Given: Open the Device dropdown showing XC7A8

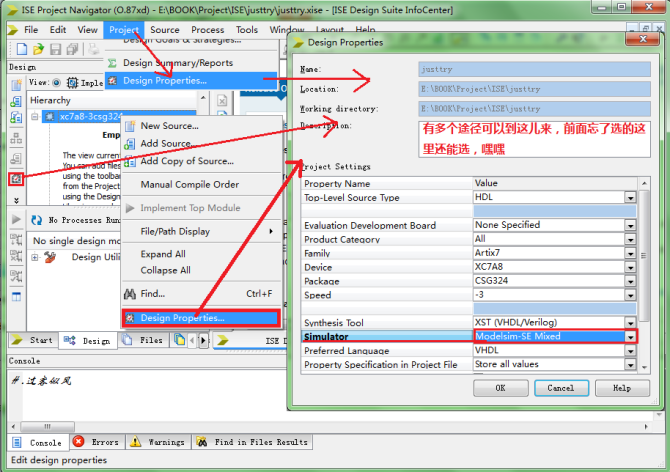Looking at the screenshot, I should pyautogui.click(x=630, y=267).
